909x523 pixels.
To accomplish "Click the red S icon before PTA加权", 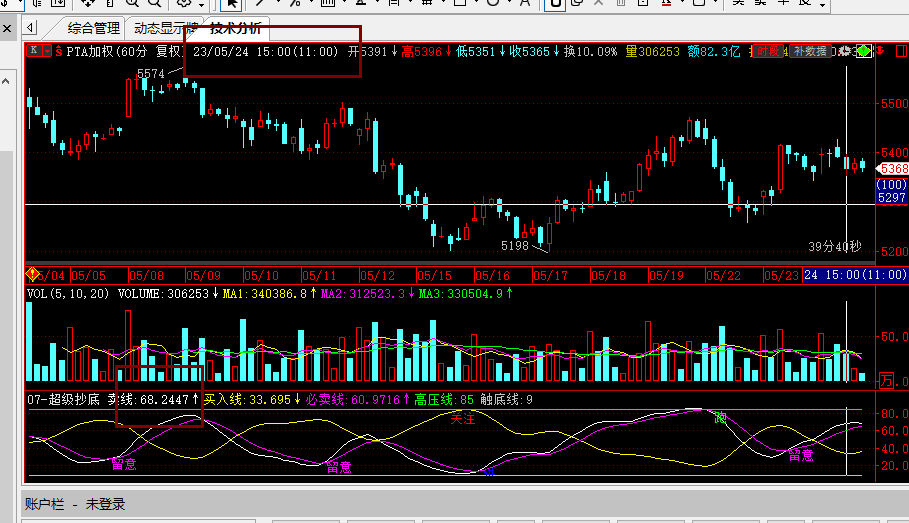I will tap(59, 52).
